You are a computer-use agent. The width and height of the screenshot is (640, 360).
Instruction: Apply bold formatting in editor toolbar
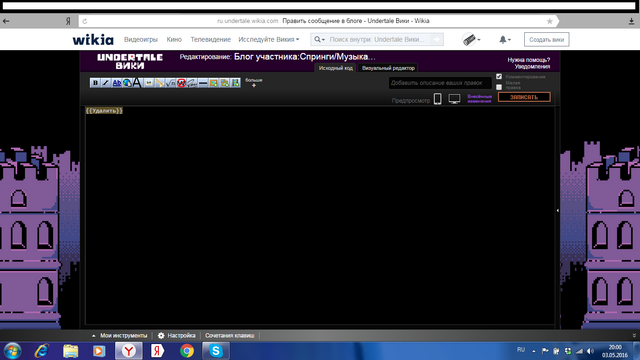pyautogui.click(x=95, y=83)
